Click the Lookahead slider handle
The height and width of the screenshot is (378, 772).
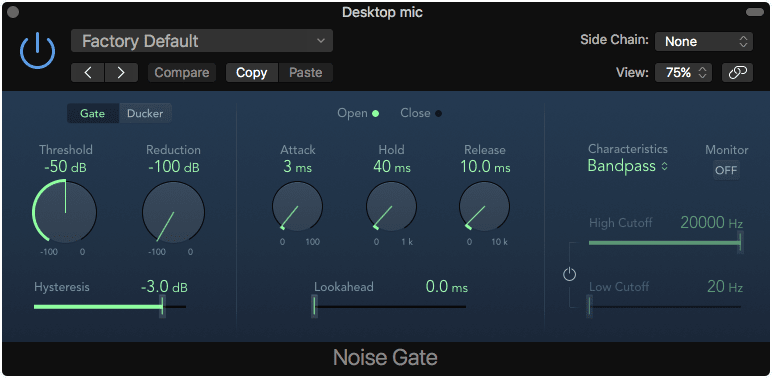pos(314,306)
